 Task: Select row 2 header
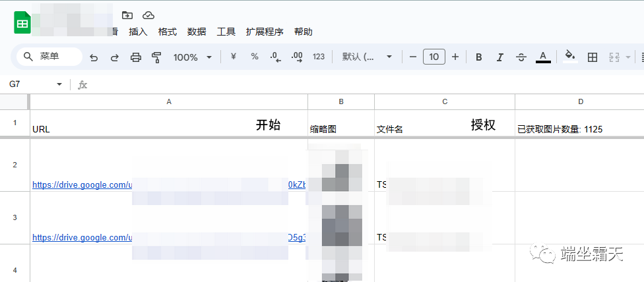point(15,165)
